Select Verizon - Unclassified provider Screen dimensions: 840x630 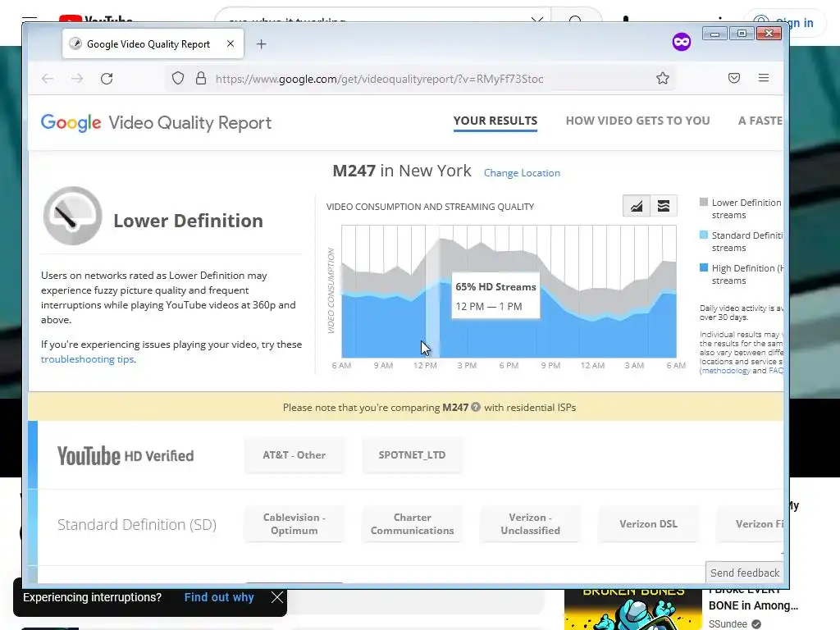pos(531,524)
